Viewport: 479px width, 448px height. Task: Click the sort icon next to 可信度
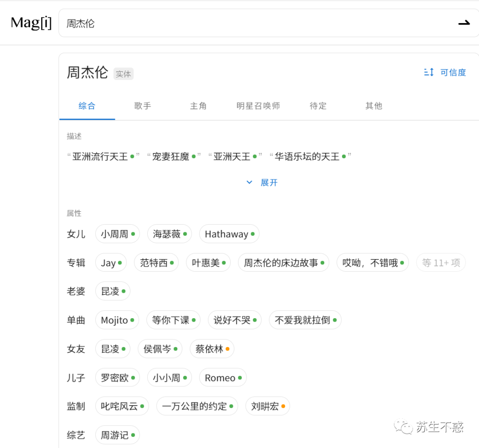click(428, 72)
